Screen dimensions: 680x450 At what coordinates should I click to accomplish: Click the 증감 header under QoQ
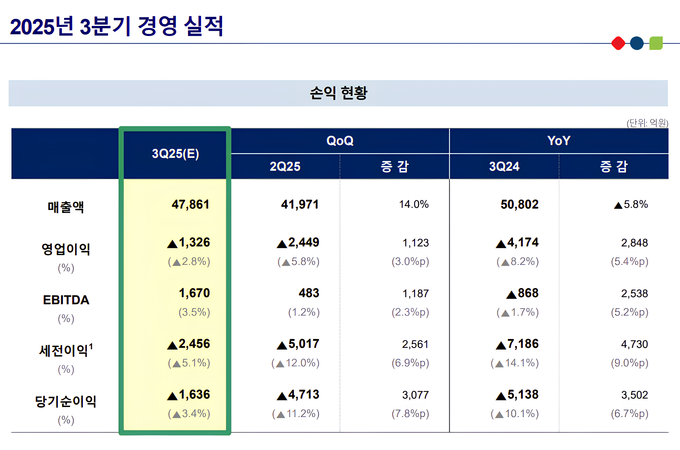point(394,167)
